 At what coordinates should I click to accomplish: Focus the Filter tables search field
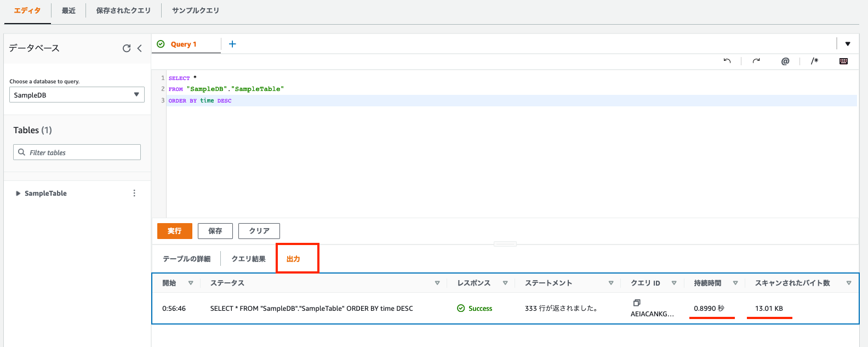pyautogui.click(x=77, y=152)
